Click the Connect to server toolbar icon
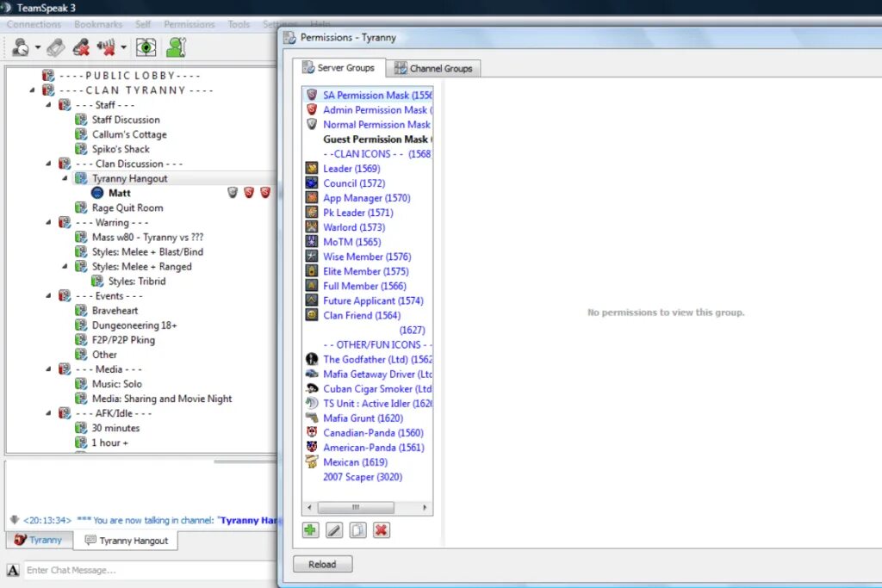This screenshot has width=882, height=588. tap(21, 47)
